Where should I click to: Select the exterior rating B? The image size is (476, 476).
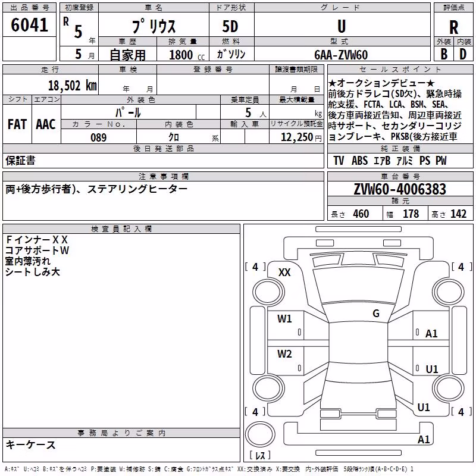coord(444,54)
